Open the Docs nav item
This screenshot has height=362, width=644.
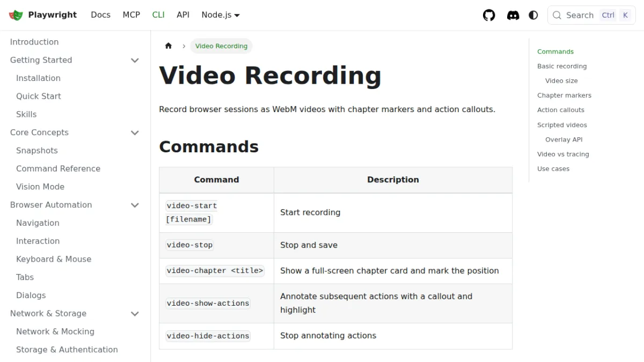pos(100,15)
